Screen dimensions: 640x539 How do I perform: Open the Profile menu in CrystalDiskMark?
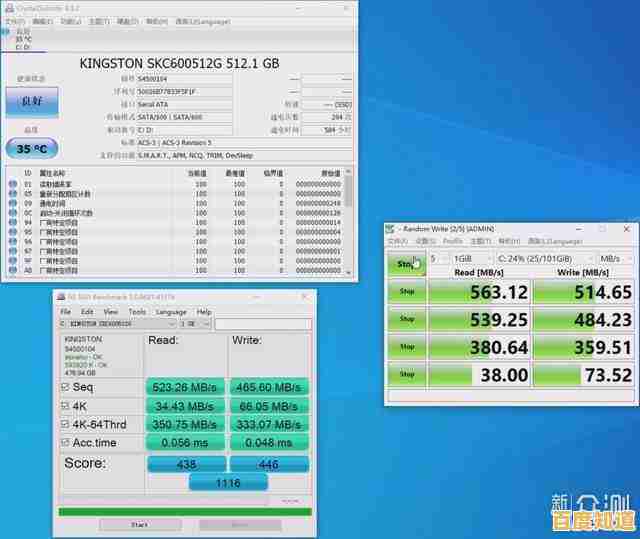(x=453, y=241)
